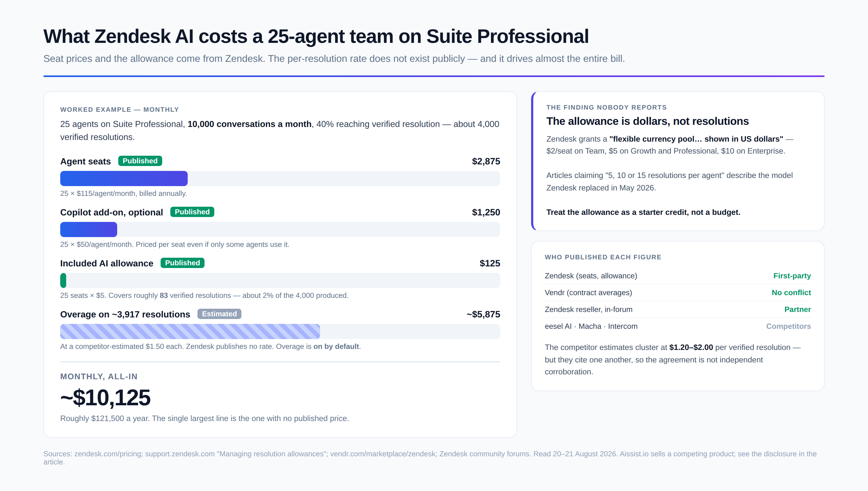Click the $125 allowance amount
Viewport: 868px width, 491px height.
point(490,263)
